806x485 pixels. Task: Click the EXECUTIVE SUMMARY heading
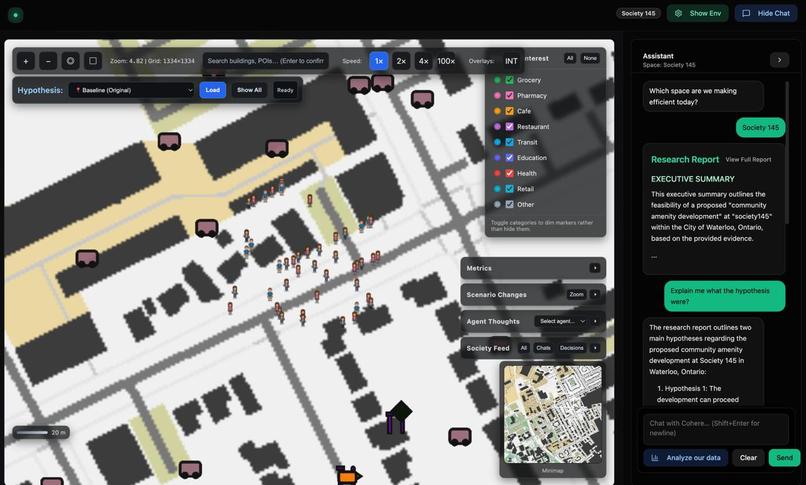coord(692,179)
